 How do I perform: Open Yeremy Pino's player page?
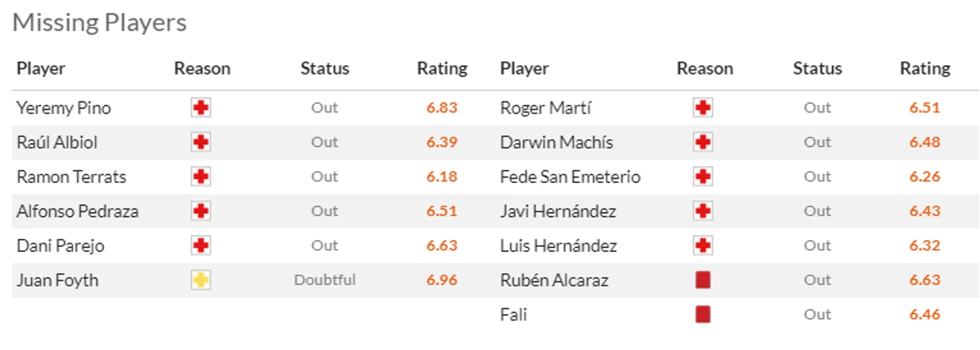coord(64,109)
